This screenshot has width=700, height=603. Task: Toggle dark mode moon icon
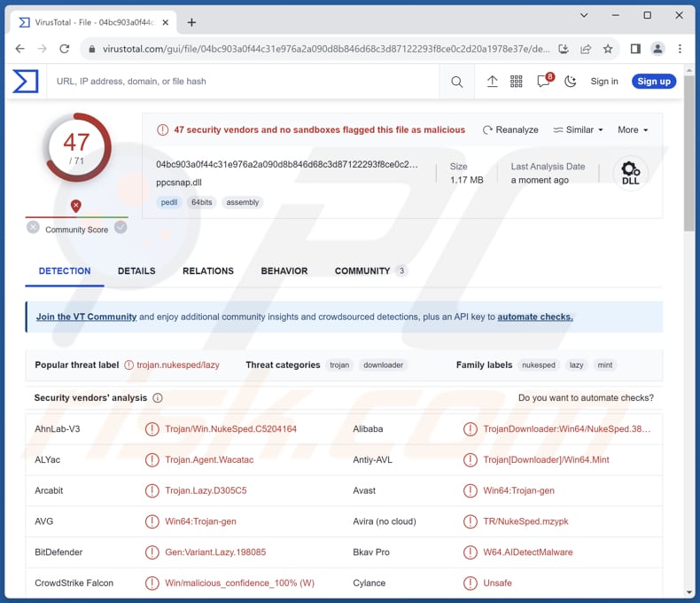pyautogui.click(x=570, y=82)
